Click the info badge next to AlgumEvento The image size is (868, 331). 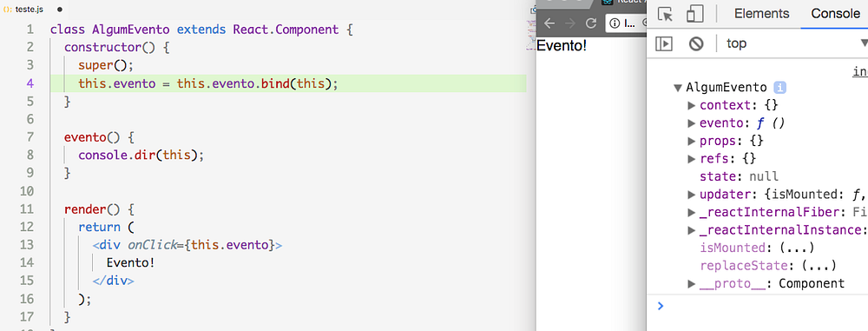click(x=780, y=88)
